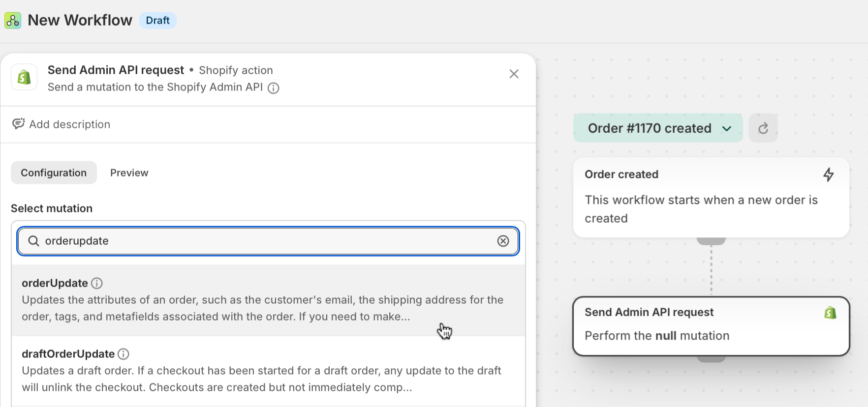Click Shopify icon on Send Admin API request card
Image resolution: width=868 pixels, height=407 pixels.
(830, 313)
